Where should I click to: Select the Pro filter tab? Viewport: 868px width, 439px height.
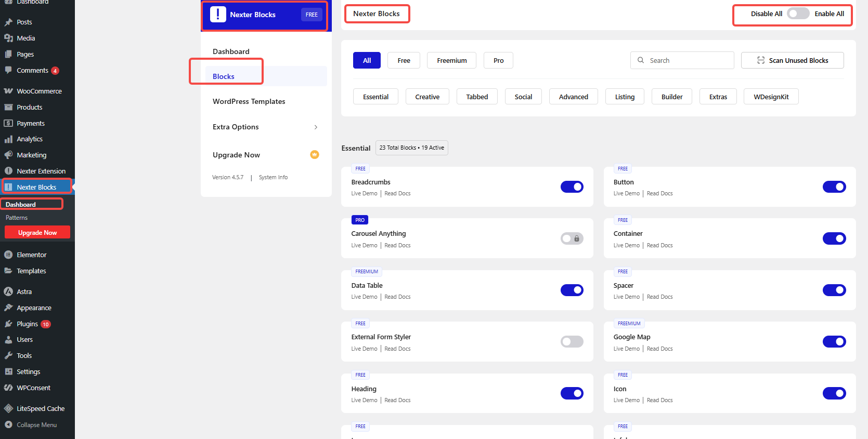498,60
